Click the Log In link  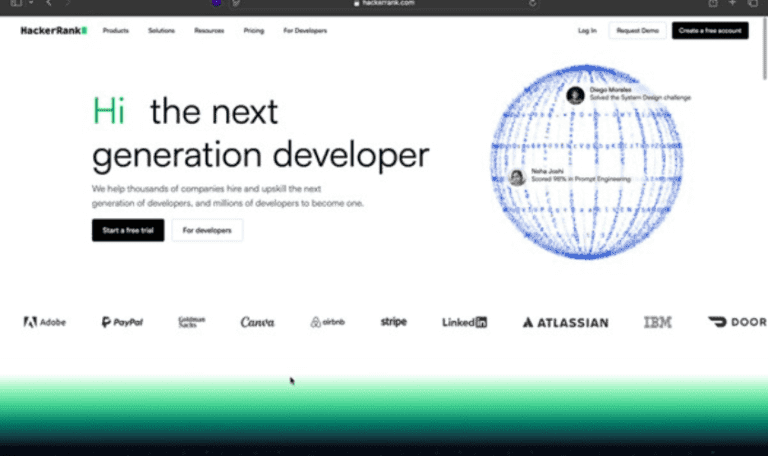(x=587, y=30)
